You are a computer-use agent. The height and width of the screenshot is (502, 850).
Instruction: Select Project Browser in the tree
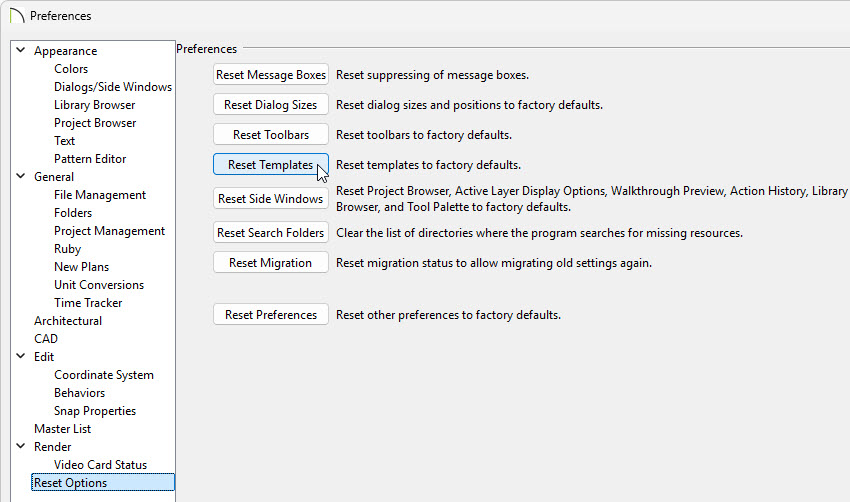[95, 123]
